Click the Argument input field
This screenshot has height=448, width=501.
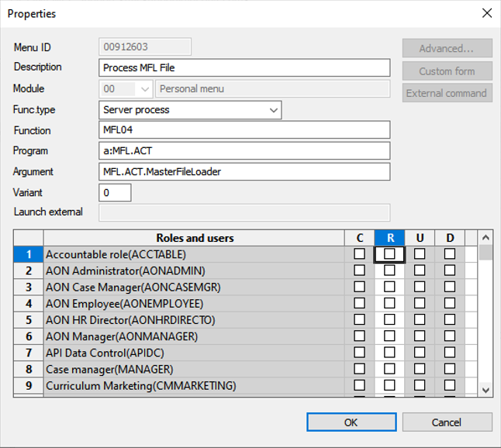(x=244, y=171)
